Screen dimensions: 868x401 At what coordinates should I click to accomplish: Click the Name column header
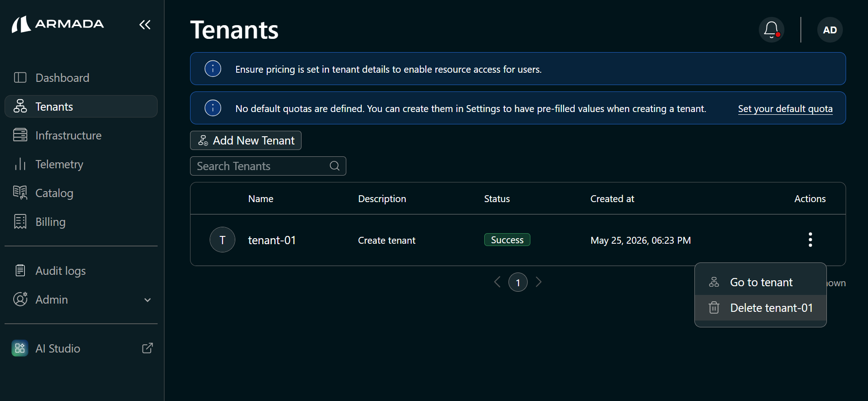(x=261, y=198)
